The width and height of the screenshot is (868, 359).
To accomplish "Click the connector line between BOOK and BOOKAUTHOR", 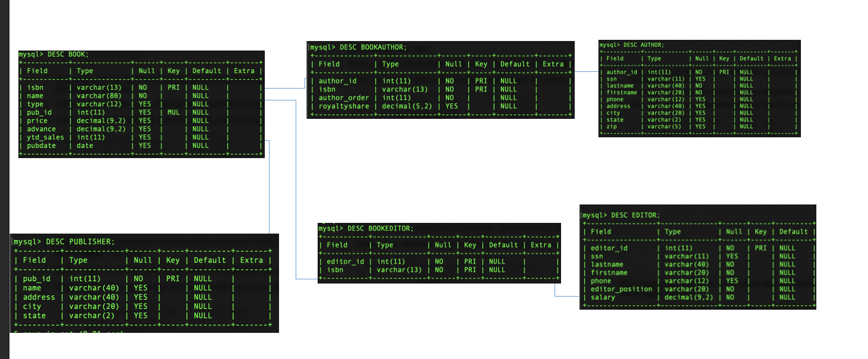I will coord(285,89).
